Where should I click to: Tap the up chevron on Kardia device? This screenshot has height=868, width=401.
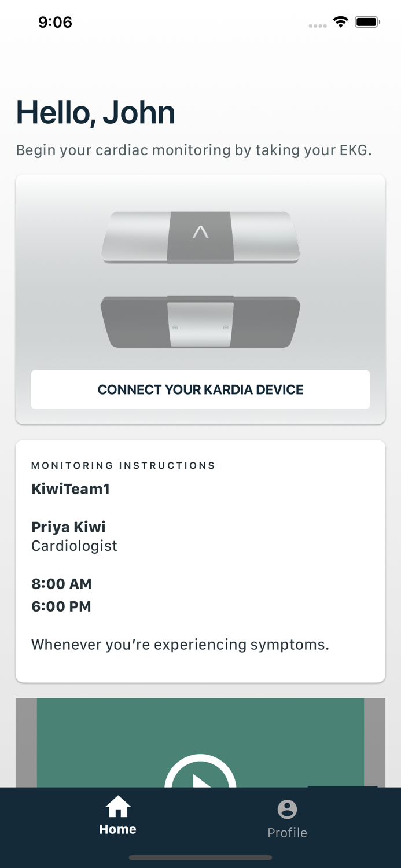point(200,233)
